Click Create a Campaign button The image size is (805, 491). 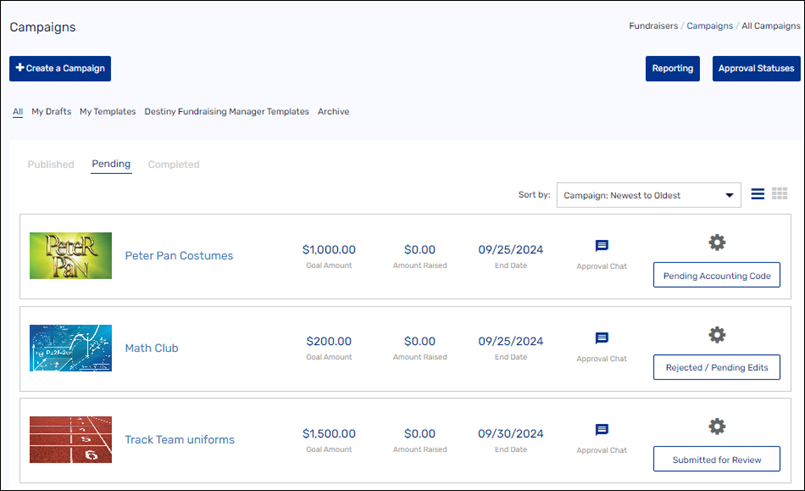[x=60, y=68]
